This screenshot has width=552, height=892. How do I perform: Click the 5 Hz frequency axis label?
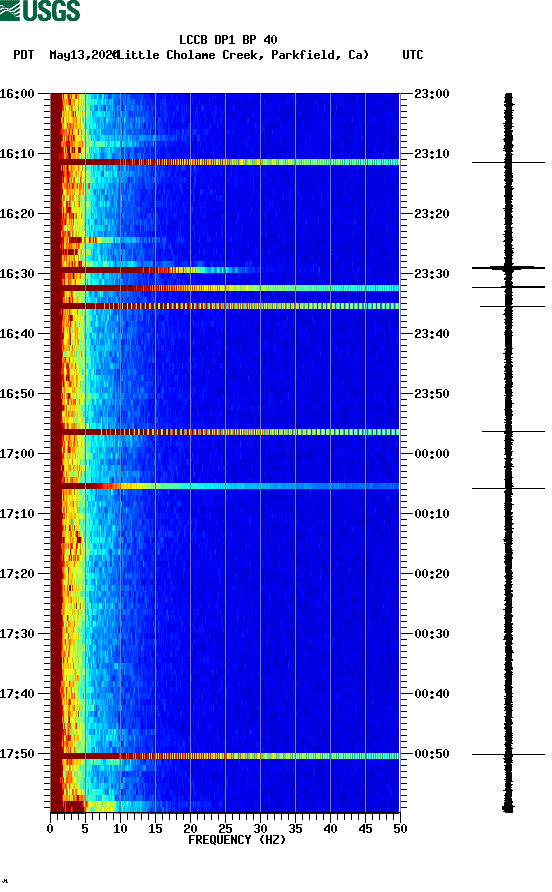85,829
